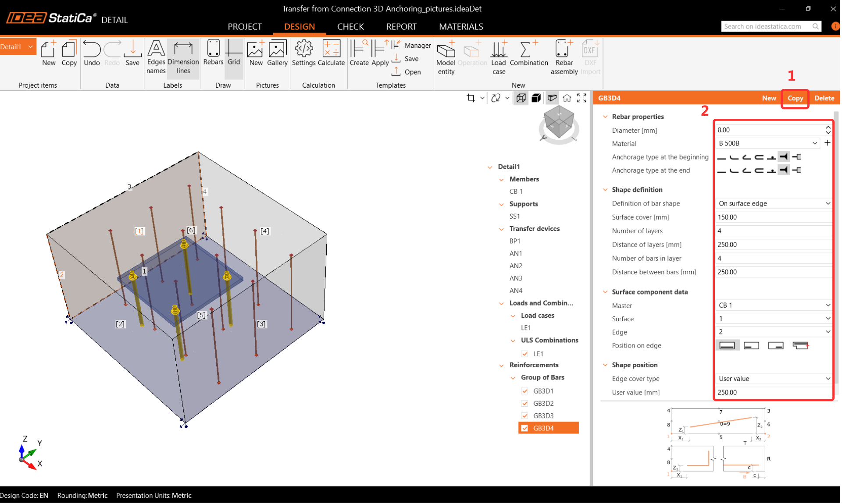Click Delete in the GB3D4 header
The height and width of the screenshot is (504, 842).
click(824, 98)
